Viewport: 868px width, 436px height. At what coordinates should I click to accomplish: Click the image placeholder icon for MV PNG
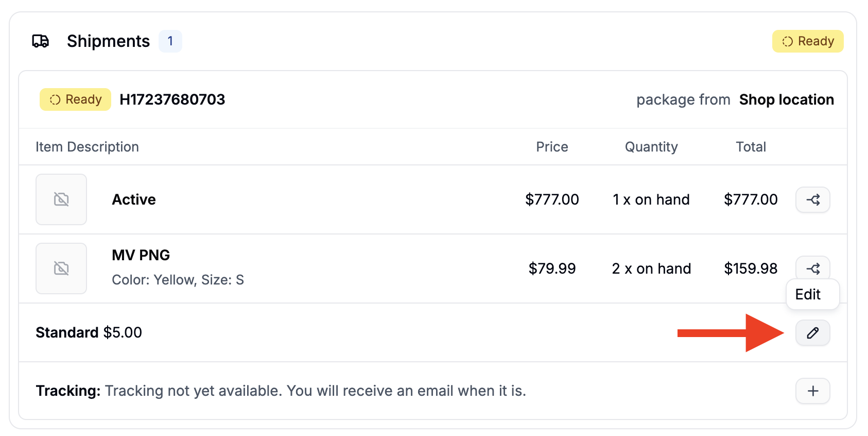(x=61, y=268)
